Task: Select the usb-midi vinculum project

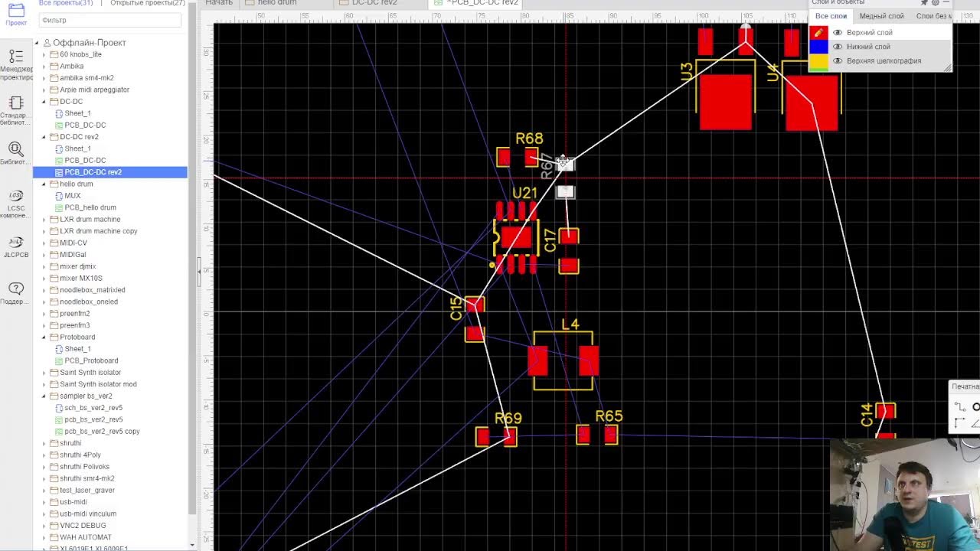Action: [x=88, y=514]
